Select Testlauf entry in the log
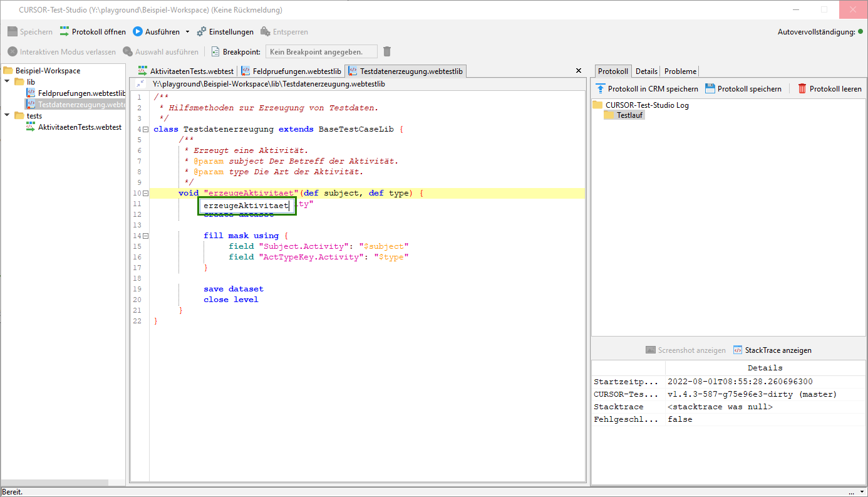Image resolution: width=868 pixels, height=497 pixels. click(629, 115)
